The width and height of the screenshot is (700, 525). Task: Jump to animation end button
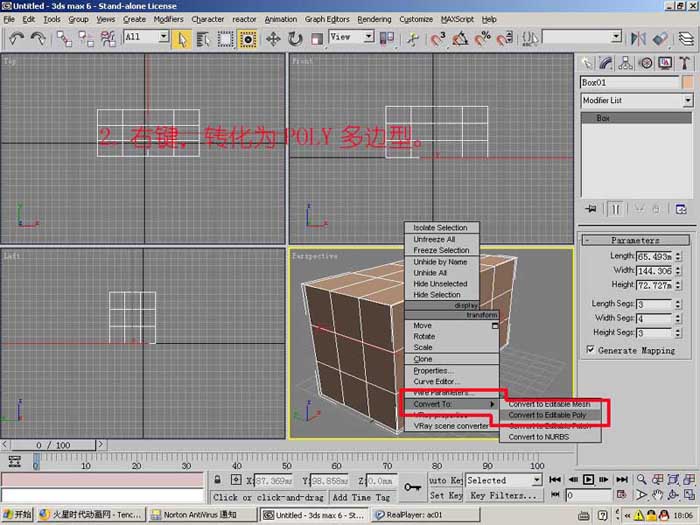[x=621, y=479]
